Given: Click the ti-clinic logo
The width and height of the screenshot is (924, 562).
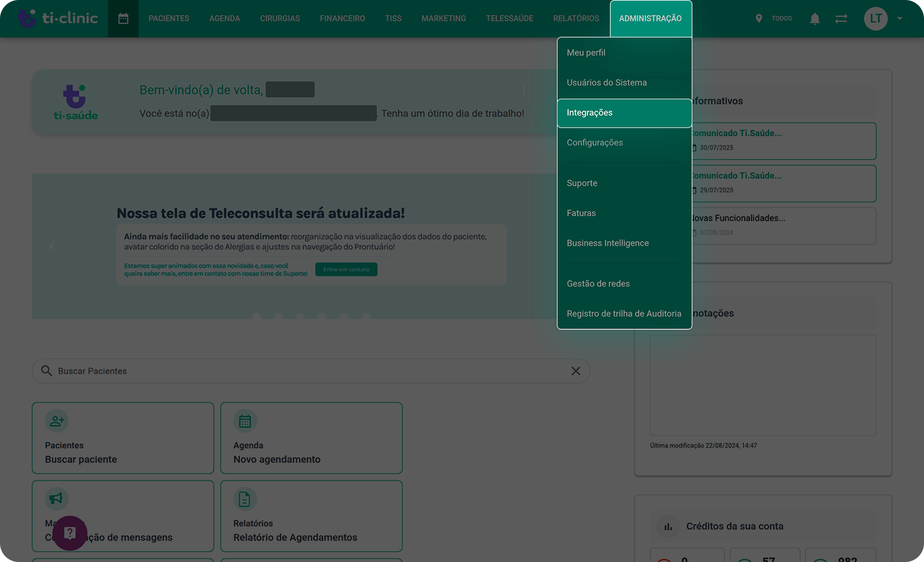Looking at the screenshot, I should (x=57, y=18).
